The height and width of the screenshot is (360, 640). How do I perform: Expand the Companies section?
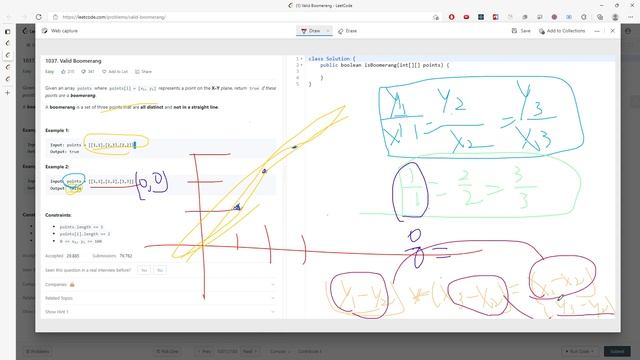(160, 284)
